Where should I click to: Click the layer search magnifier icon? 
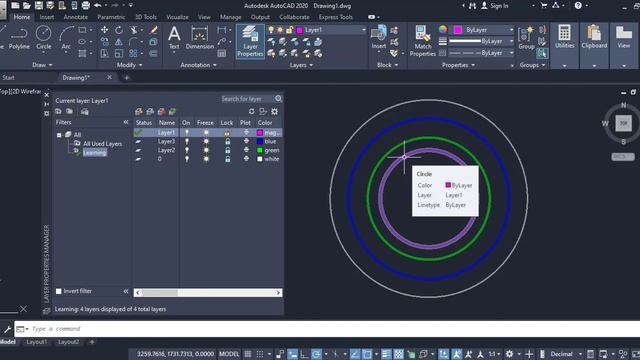coord(278,99)
